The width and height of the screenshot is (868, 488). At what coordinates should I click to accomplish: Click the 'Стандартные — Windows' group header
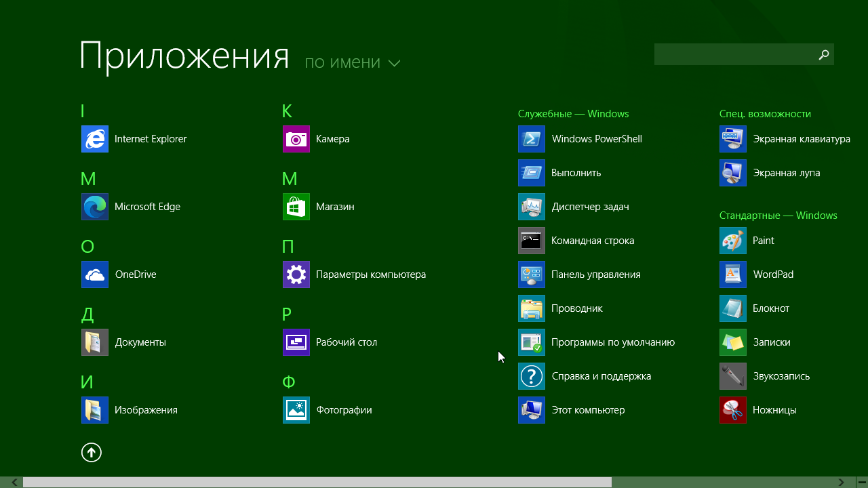(778, 216)
